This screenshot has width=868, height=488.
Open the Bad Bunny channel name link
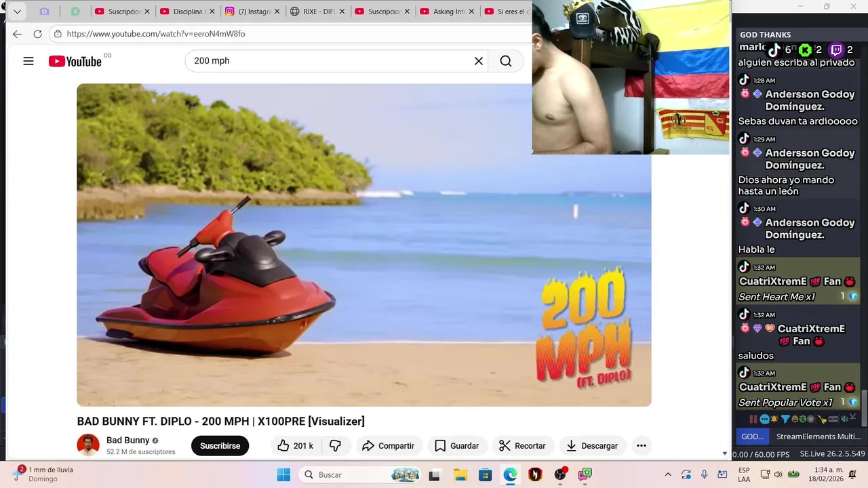click(127, 440)
